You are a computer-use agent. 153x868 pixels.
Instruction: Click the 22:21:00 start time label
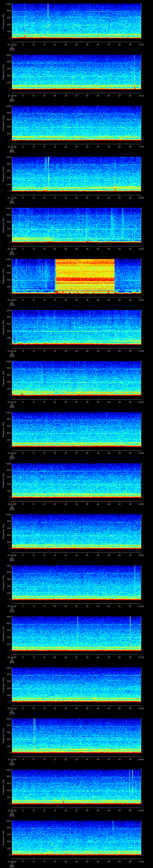coord(12,402)
